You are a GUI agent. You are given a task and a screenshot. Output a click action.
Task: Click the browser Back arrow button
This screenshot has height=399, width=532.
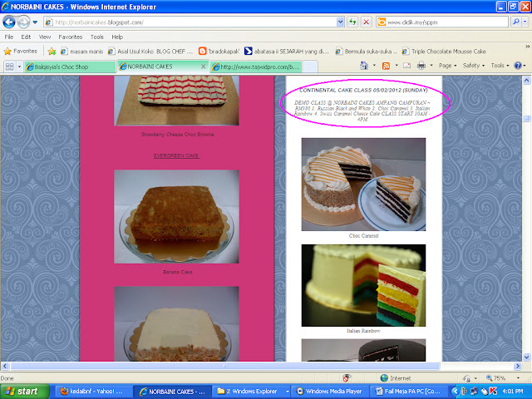point(9,22)
